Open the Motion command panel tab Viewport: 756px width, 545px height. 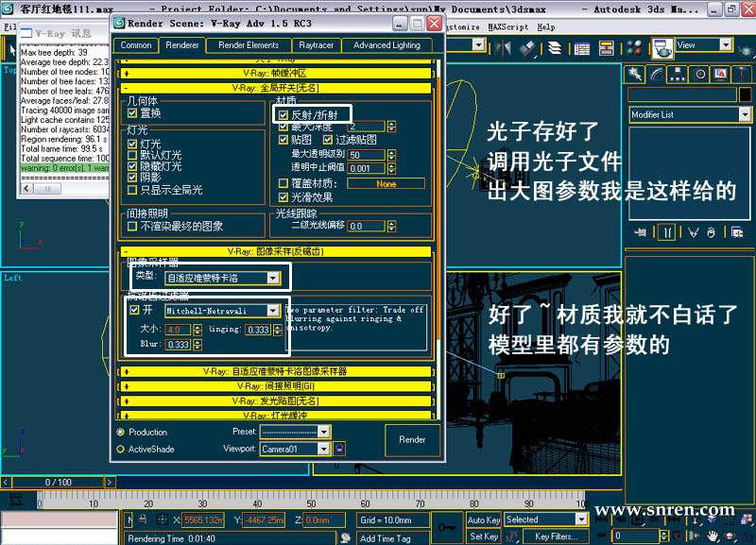(x=699, y=75)
